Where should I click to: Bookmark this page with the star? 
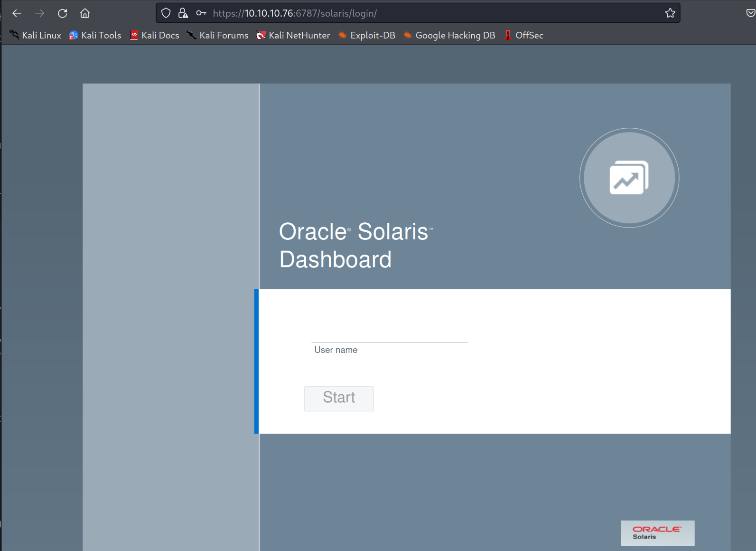click(x=670, y=13)
